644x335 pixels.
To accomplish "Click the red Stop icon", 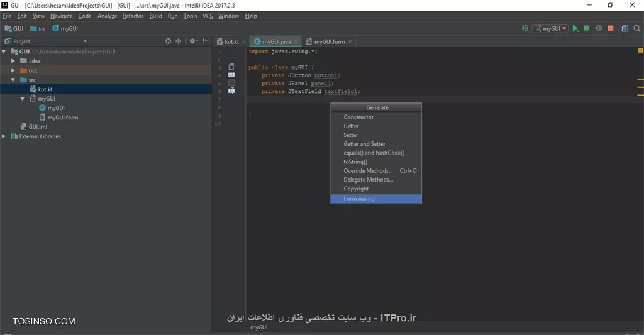I will [610, 28].
